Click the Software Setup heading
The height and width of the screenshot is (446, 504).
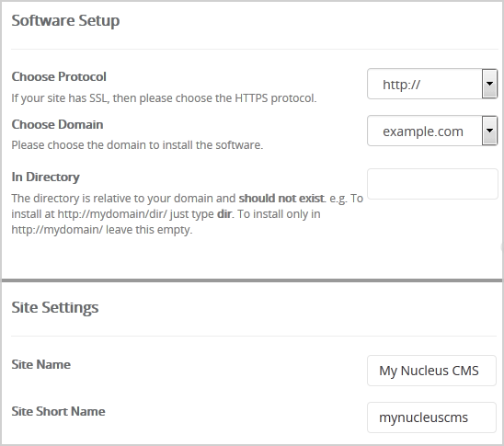[x=65, y=21]
